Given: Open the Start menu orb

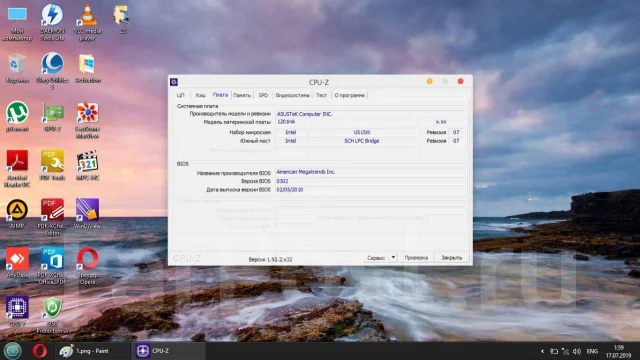Looking at the screenshot, I should [12, 351].
